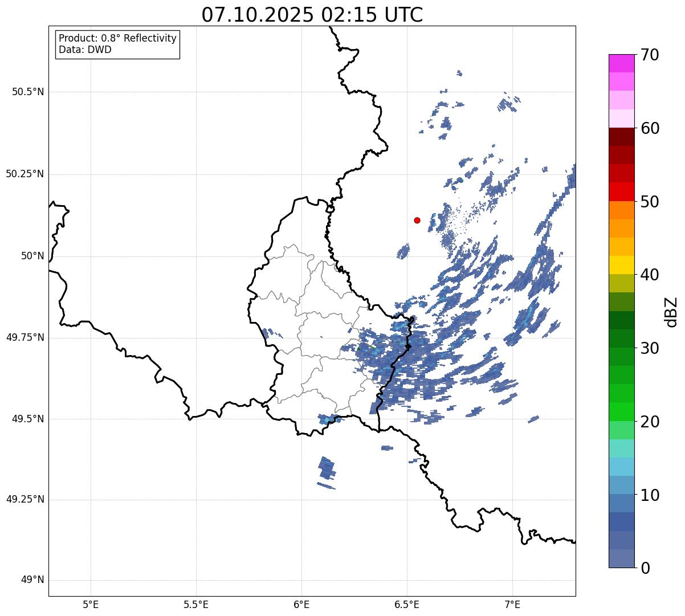Pick the bright green swatch above 20
This screenshot has width=685, height=616.
tap(622, 411)
